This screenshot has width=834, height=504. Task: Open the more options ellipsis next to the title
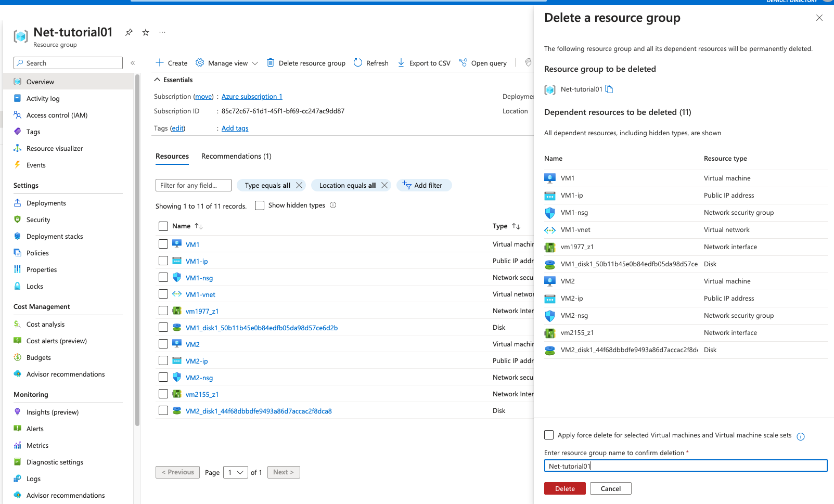(x=162, y=32)
